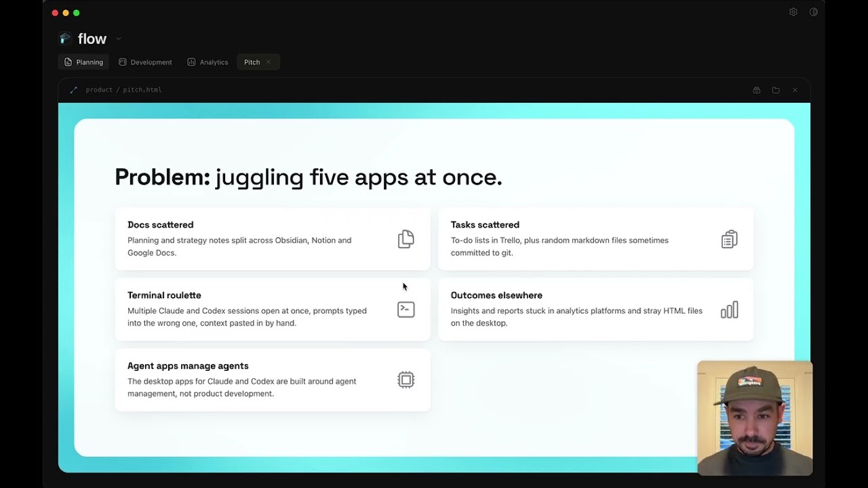Click the clipboard icon on Tasks scattered card

coord(729,239)
